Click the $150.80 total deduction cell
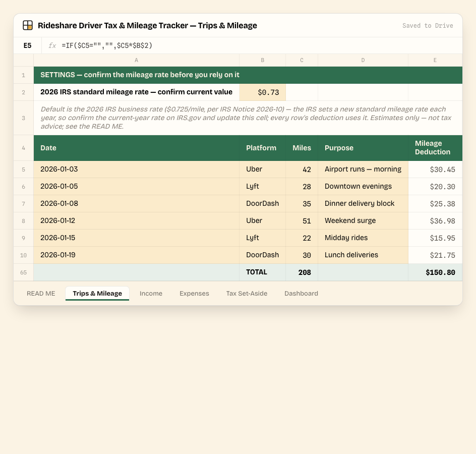 pyautogui.click(x=435, y=272)
